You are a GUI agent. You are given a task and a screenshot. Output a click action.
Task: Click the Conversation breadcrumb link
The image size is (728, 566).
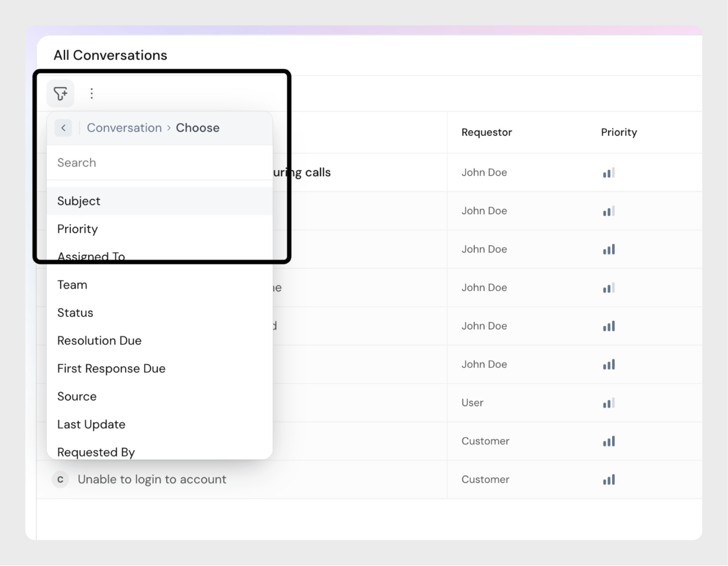pyautogui.click(x=124, y=128)
